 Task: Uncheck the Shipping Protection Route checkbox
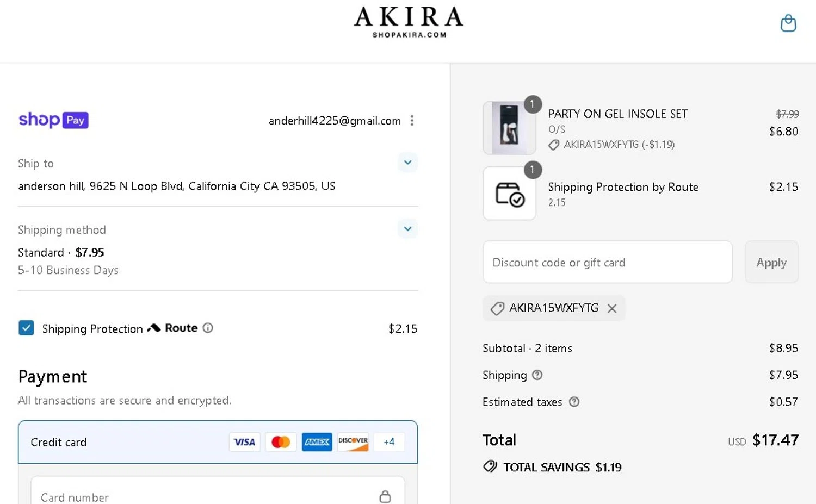[26, 328]
